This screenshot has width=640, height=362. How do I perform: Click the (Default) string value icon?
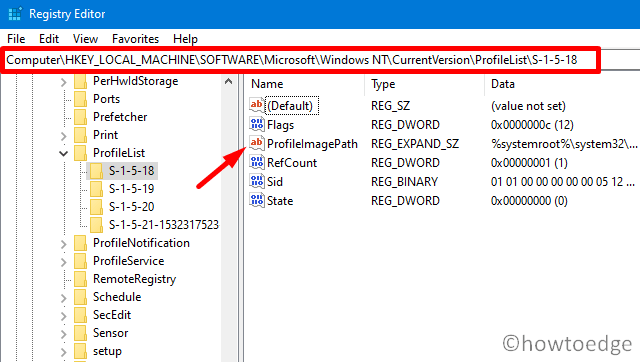[257, 105]
